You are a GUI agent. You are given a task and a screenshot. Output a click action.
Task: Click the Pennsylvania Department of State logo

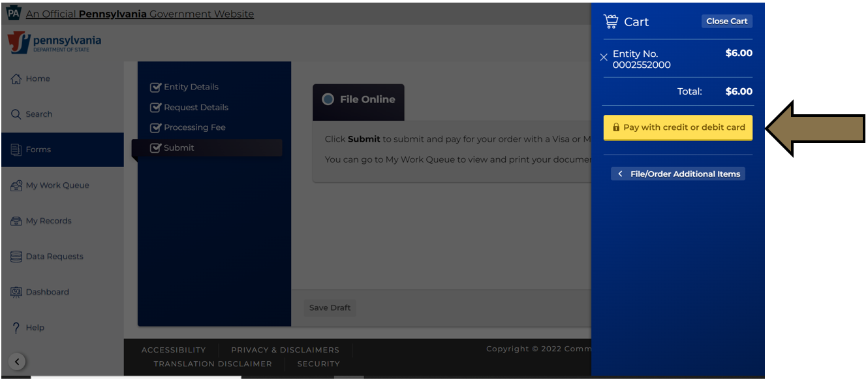coord(55,43)
